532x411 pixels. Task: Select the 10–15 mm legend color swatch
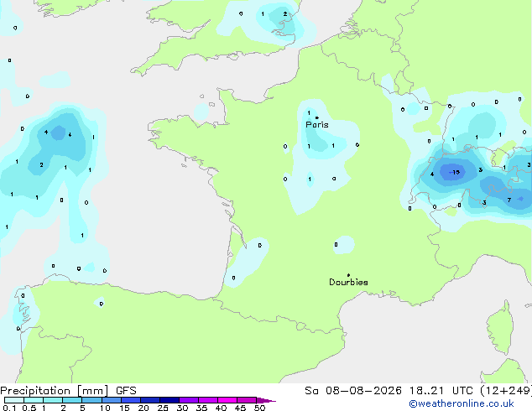tap(111, 400)
